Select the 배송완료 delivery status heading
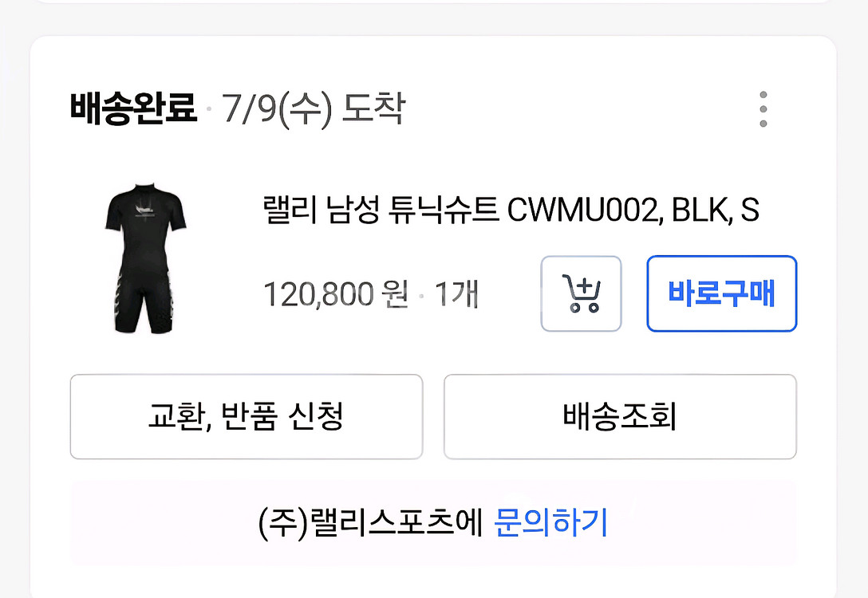Image resolution: width=868 pixels, height=598 pixels. (x=133, y=108)
